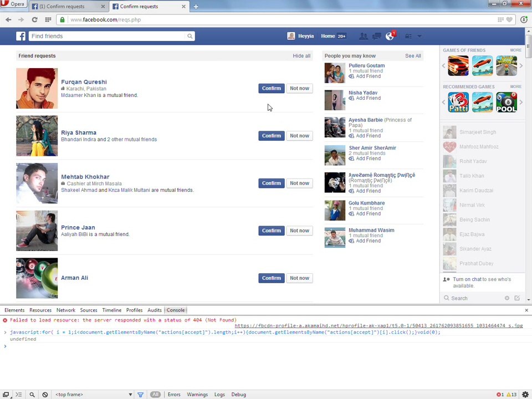
Task: Close the active Confirm requests tab
Action: click(183, 7)
